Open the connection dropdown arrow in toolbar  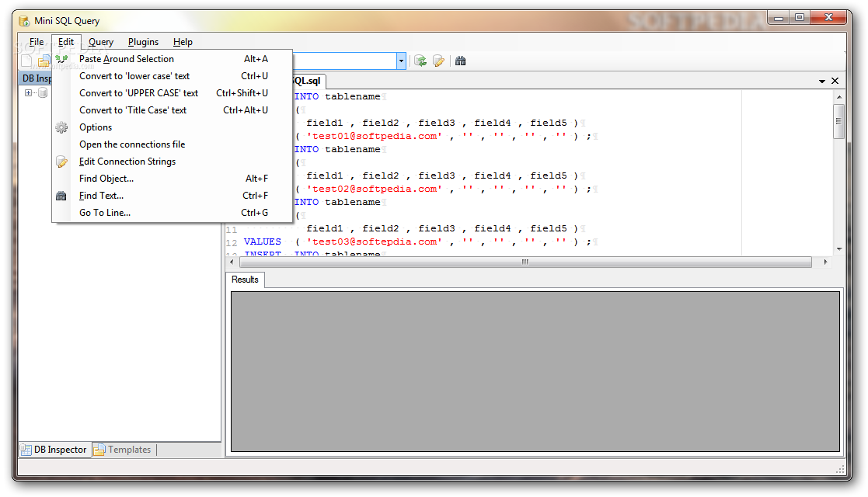pos(401,61)
